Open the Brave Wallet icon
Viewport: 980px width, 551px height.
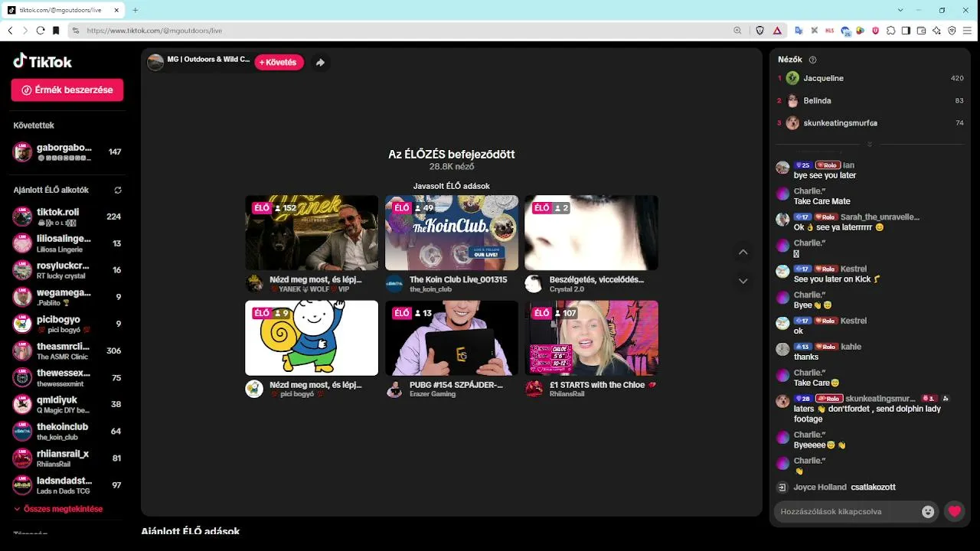point(921,31)
